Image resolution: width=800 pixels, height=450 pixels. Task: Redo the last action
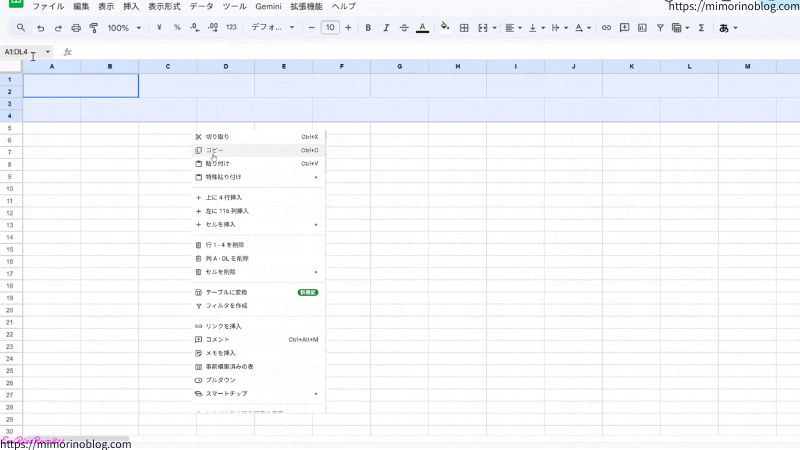[58, 28]
